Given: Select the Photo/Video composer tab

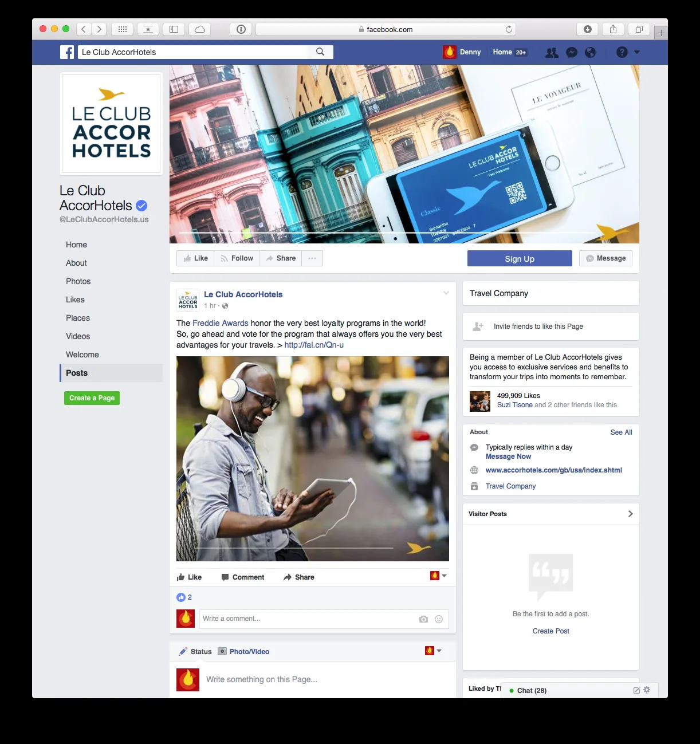Looking at the screenshot, I should click(x=243, y=652).
